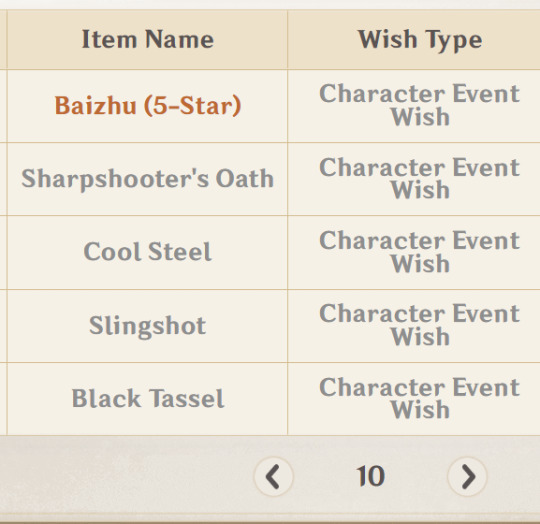Go to the next wish history page
Viewport: 540px width, 524px height.
click(467, 476)
